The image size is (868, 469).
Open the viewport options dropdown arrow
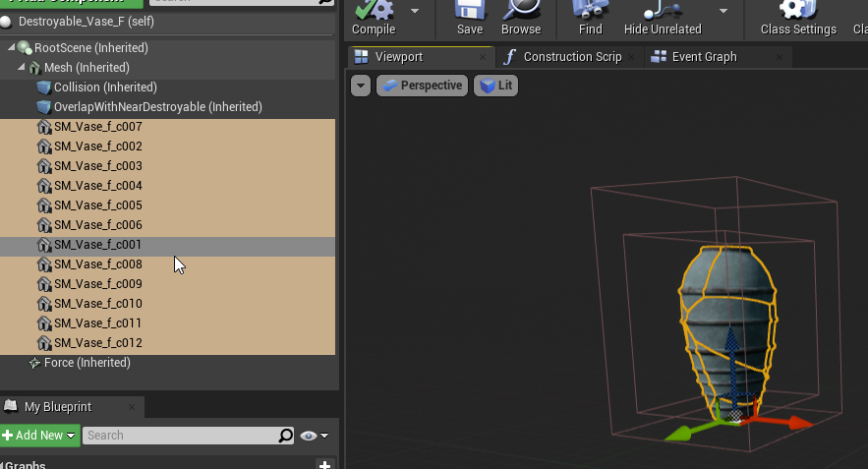361,86
